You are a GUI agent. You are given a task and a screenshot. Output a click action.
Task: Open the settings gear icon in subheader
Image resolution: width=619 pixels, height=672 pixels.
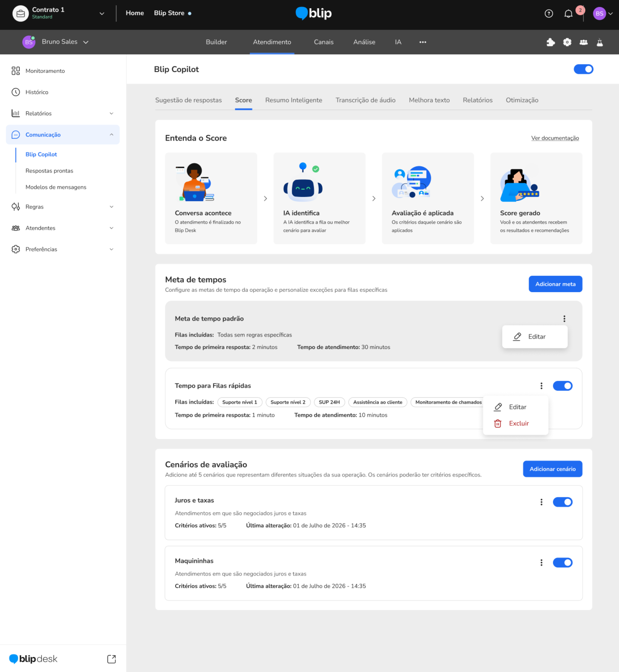pyautogui.click(x=567, y=42)
